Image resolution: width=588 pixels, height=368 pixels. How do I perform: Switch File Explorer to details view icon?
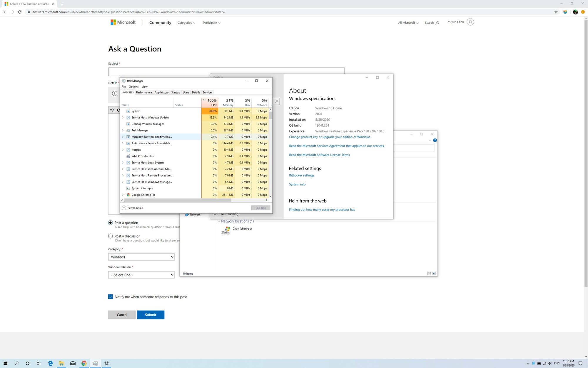pos(429,273)
